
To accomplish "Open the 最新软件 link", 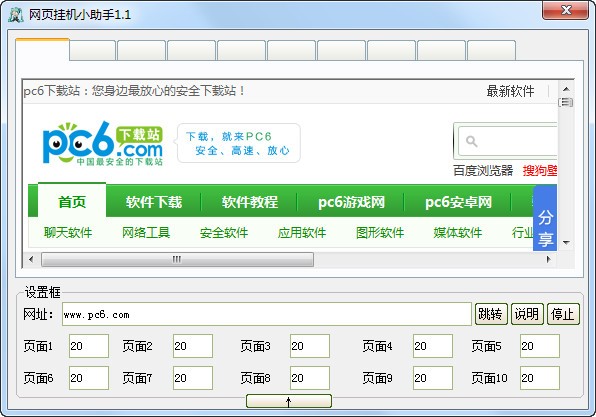I will tap(510, 91).
